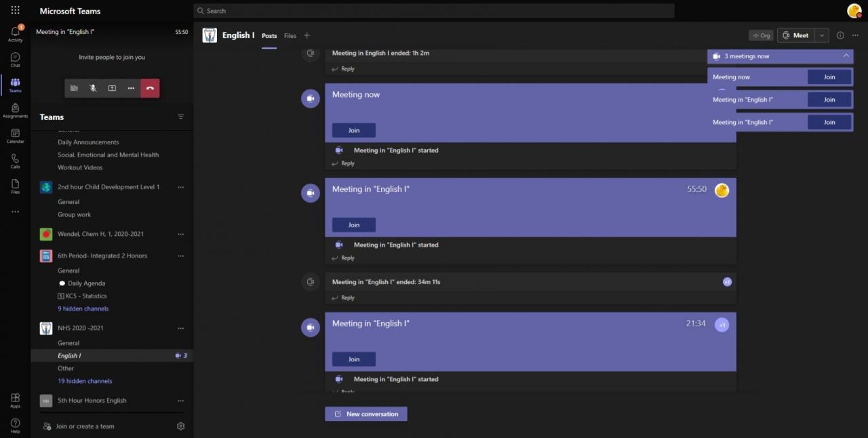Join the meeting showing 21:34
This screenshot has width=868, height=438.
(x=354, y=359)
